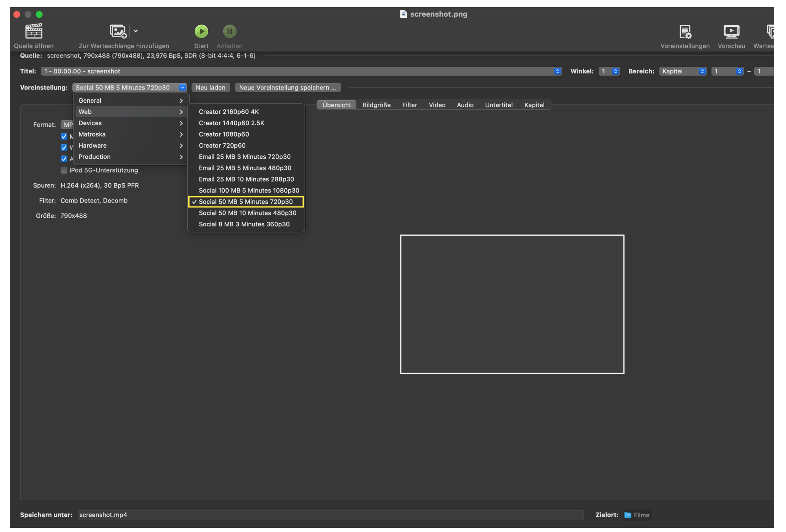Viewport: 786px width, 532px height.
Task: Click Neue Voreinstellung speichern button
Action: pyautogui.click(x=288, y=88)
